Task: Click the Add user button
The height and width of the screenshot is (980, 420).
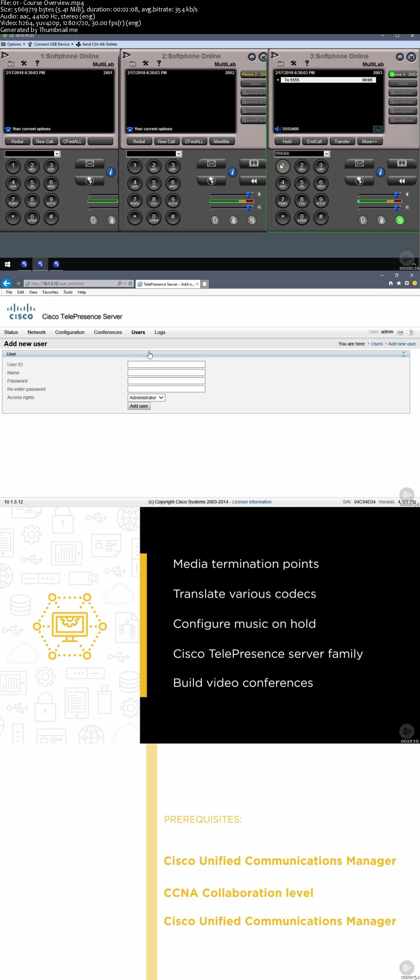Action: (x=139, y=406)
